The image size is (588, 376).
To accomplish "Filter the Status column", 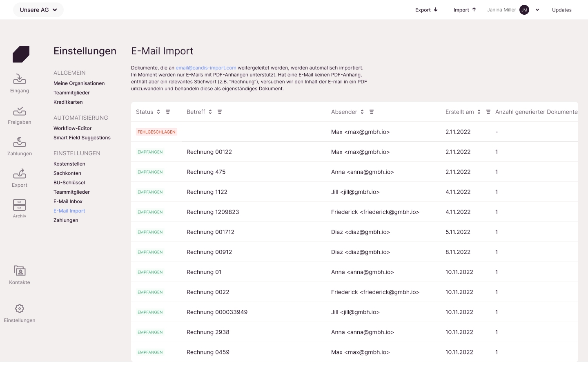I will pos(168,112).
